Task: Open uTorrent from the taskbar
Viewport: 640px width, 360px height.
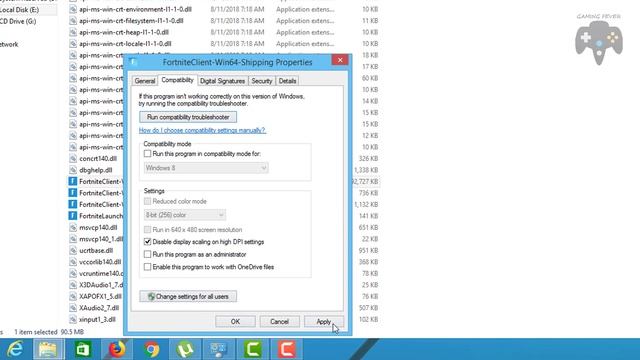Action: pos(185,349)
